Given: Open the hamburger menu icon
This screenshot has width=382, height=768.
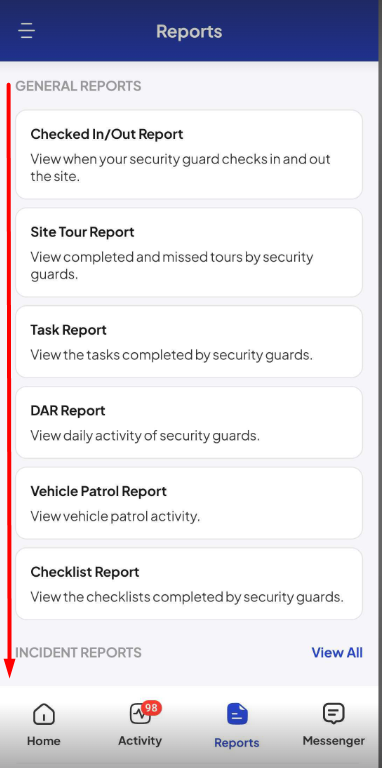Looking at the screenshot, I should [26, 31].
